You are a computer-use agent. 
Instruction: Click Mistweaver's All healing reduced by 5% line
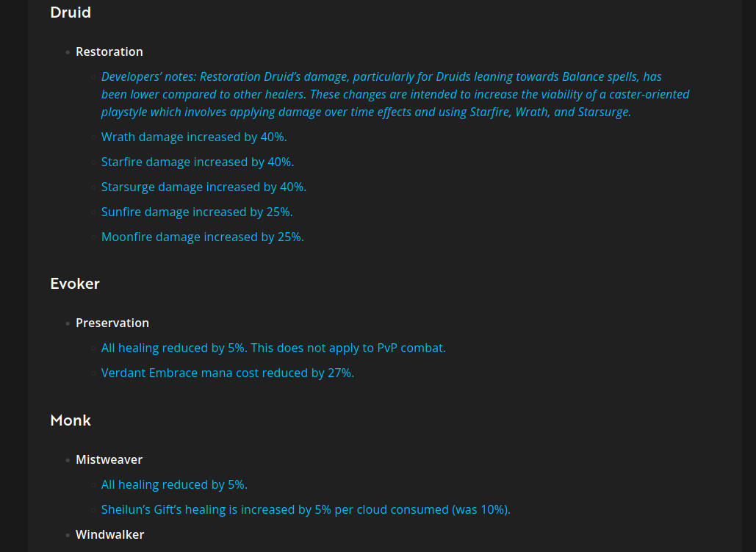[174, 485]
